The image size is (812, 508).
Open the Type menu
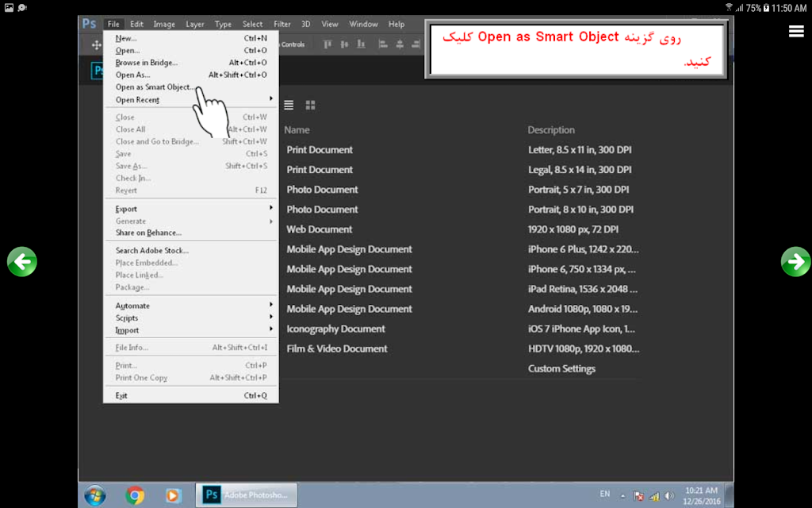click(x=223, y=24)
